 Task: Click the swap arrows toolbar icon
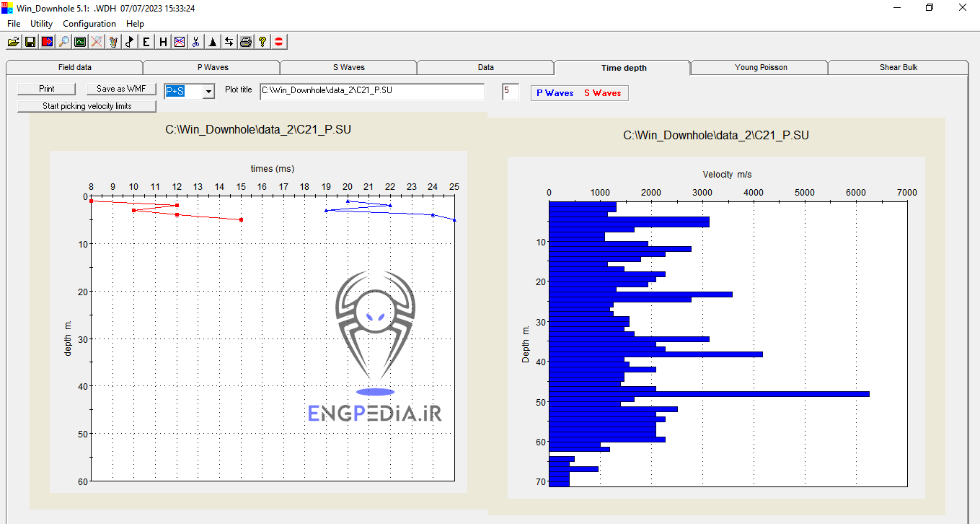229,42
